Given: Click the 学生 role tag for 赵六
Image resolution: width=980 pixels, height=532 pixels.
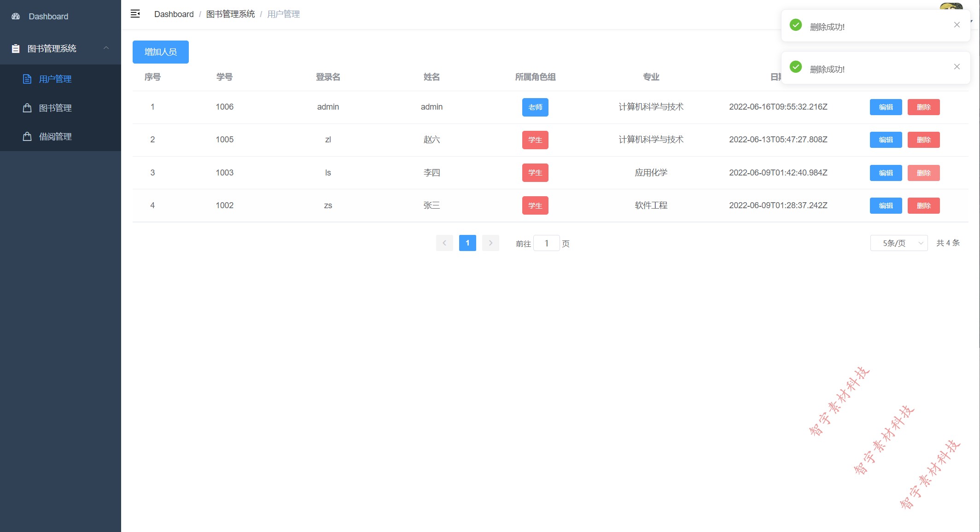Looking at the screenshot, I should pos(535,140).
